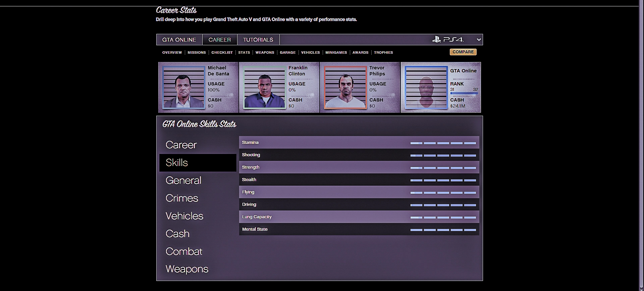Select the GTA Online character mugshot

coord(426,88)
